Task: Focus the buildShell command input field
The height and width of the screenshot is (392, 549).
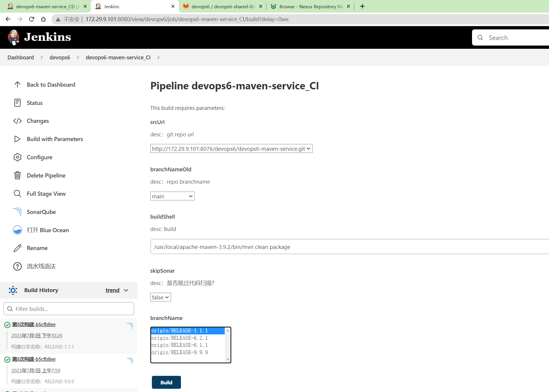Action: tap(350, 247)
